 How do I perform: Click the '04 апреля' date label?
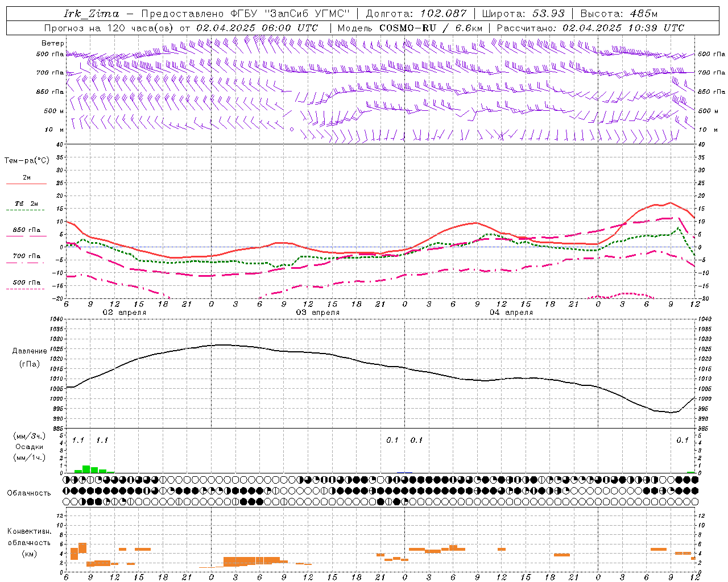point(511,313)
